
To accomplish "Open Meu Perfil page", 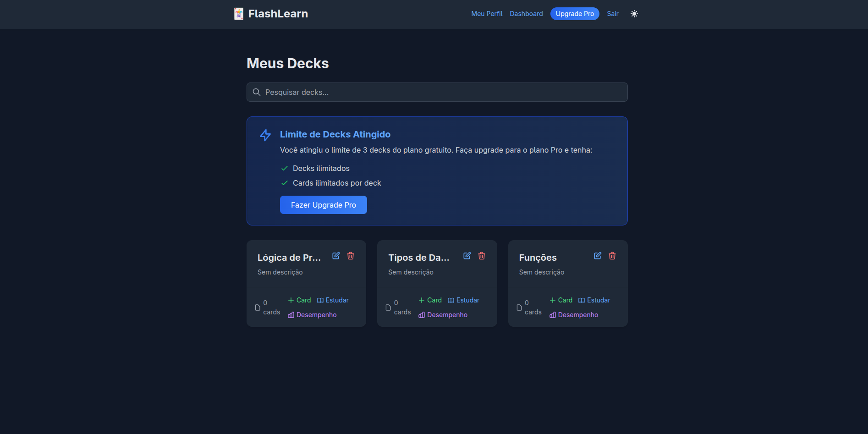I will (x=487, y=14).
